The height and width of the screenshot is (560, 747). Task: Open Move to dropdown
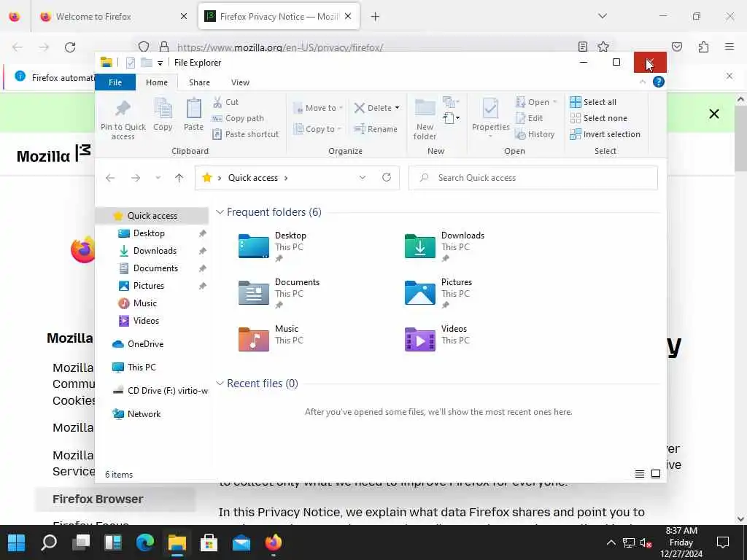tap(318, 108)
